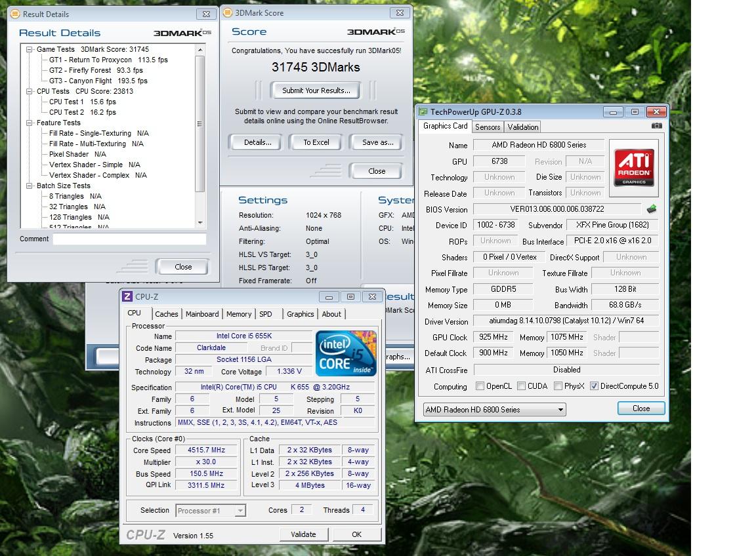
Task: Select CPU Test 2 row
Action: click(x=83, y=112)
